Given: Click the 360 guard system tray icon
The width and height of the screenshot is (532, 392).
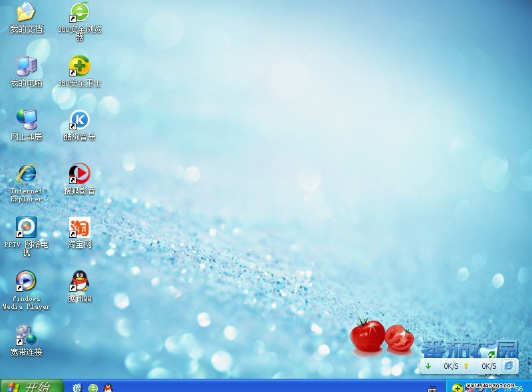Looking at the screenshot, I should coord(457,388).
